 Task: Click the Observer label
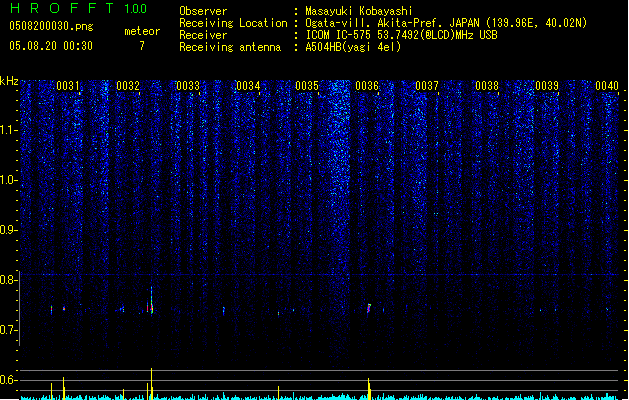pos(203,11)
